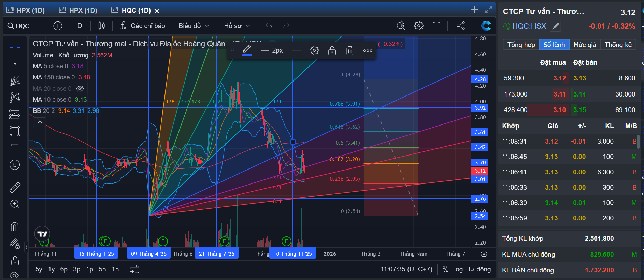The height and width of the screenshot is (280, 644).
Task: Open the drawing line color picker
Action: coord(247,51)
